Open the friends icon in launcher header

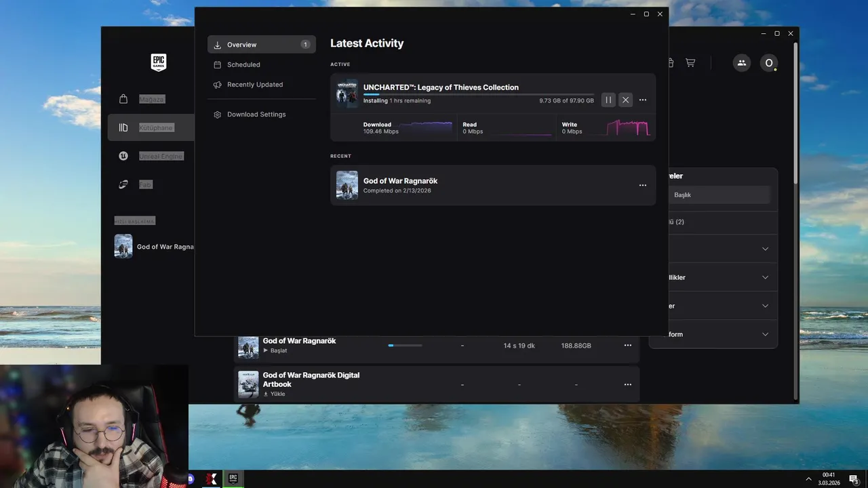[741, 63]
